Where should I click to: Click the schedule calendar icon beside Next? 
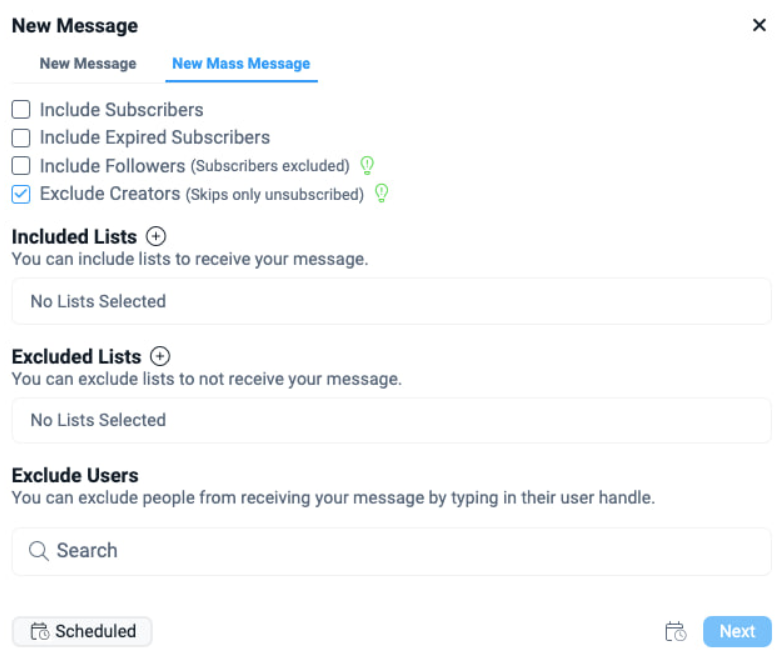[676, 631]
